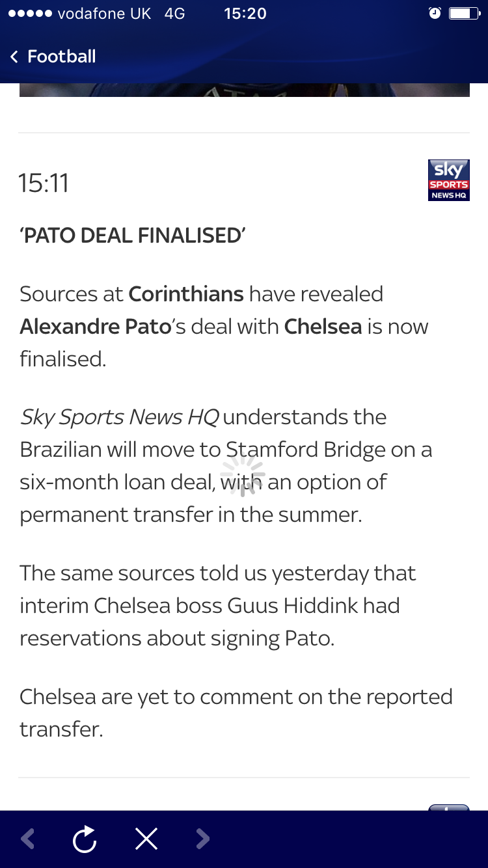Tap the battery icon in the status bar
This screenshot has height=868, width=488.
(x=464, y=14)
